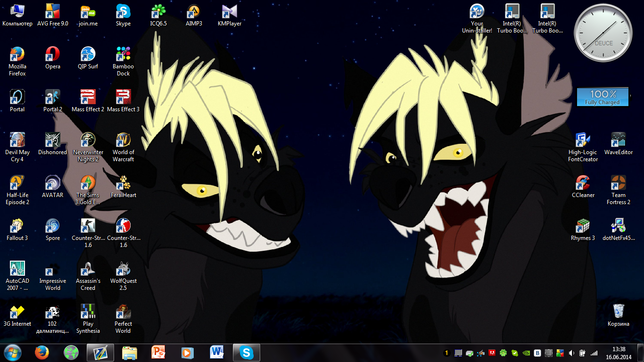Open the battery power plug tray icon
Image resolution: width=644 pixels, height=362 pixels.
(x=583, y=353)
